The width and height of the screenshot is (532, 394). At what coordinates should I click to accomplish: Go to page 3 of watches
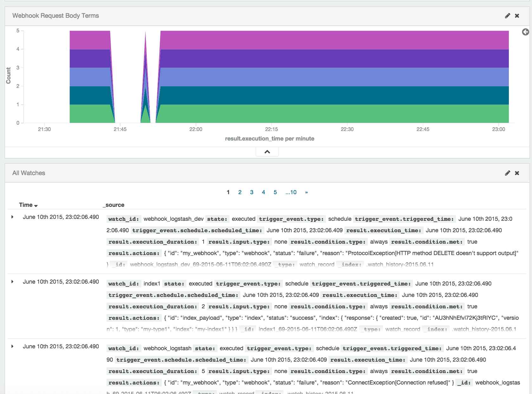point(252,192)
